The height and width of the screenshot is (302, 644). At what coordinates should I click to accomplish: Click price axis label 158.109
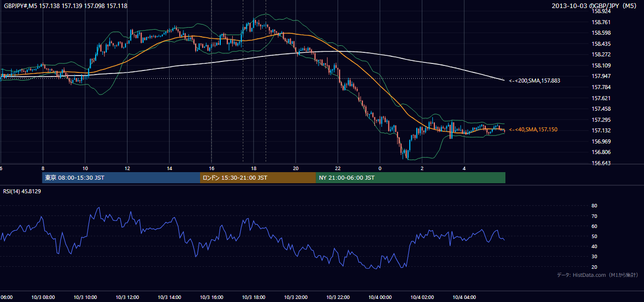click(x=601, y=65)
